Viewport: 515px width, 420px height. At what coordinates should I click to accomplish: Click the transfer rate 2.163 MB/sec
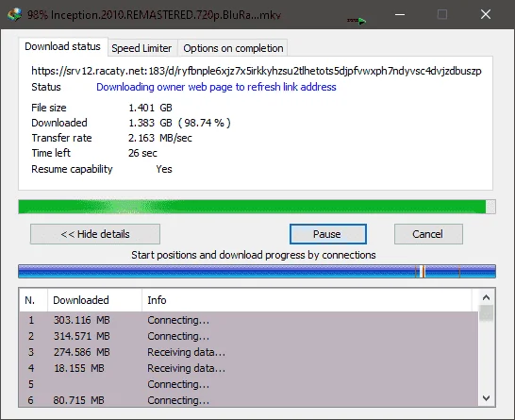160,138
